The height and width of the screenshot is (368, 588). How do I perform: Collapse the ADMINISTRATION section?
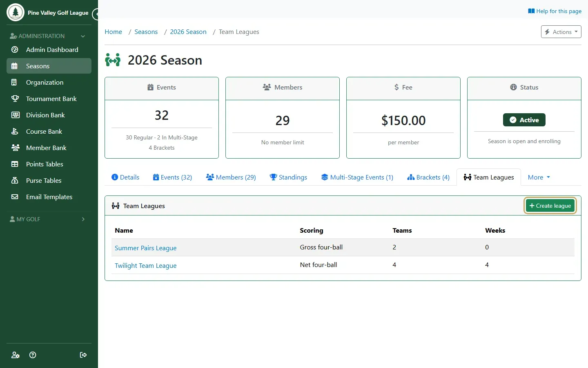click(x=49, y=36)
